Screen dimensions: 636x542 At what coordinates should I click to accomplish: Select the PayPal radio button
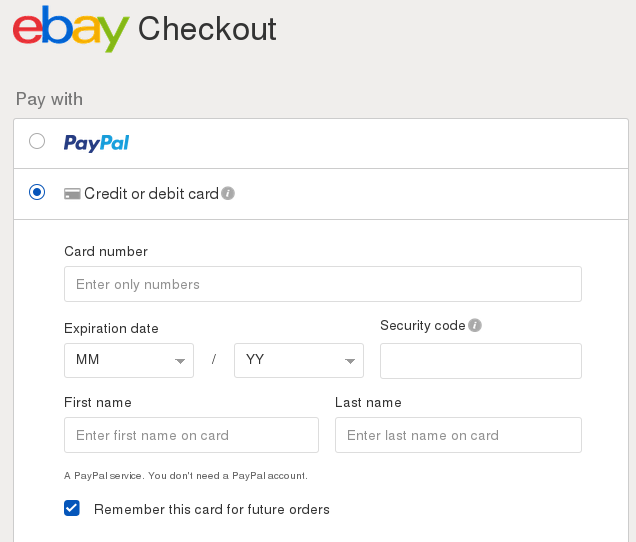[37, 141]
